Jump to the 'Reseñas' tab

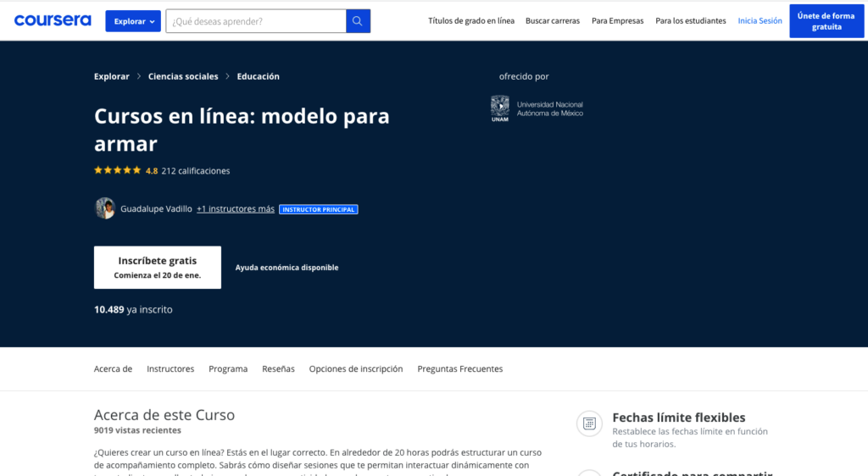pos(278,369)
